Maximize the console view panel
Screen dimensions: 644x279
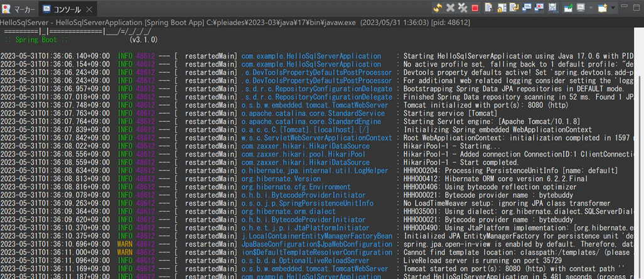pos(636,8)
